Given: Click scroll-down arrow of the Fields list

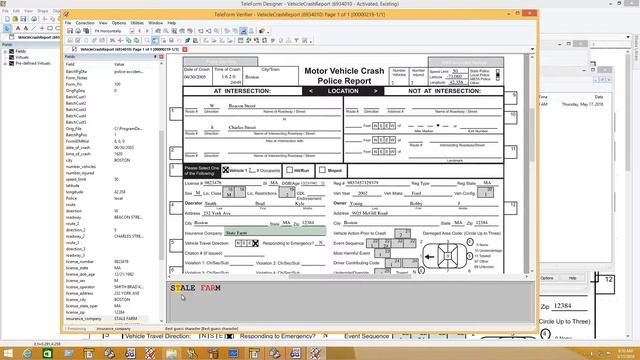Looking at the screenshot, I should pos(162,321).
